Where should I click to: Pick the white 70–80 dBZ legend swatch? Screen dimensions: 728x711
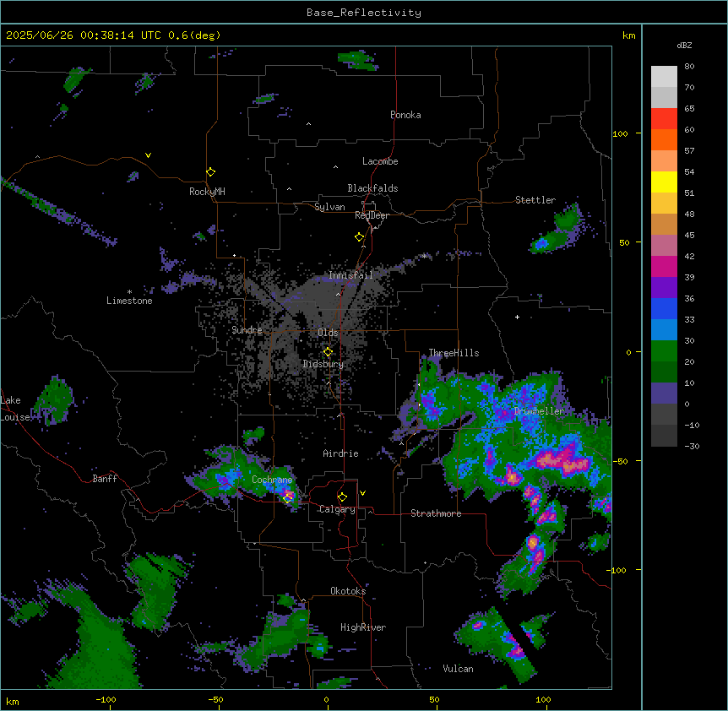click(x=664, y=77)
